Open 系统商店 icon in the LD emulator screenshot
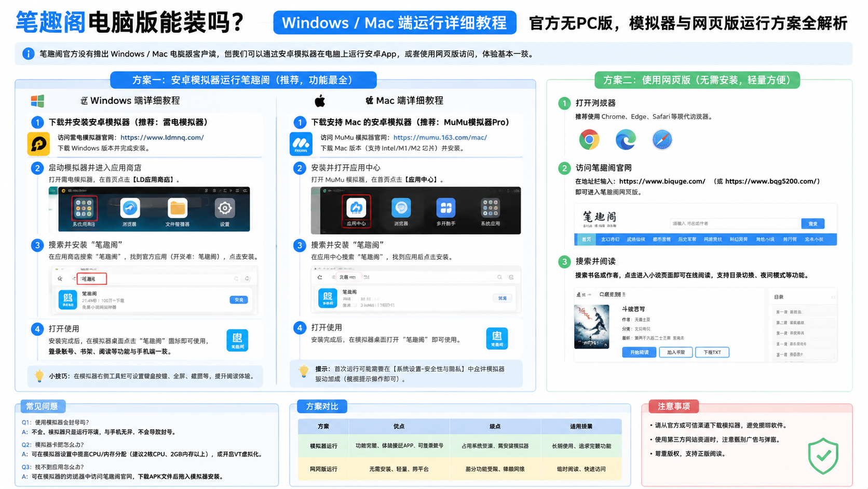This screenshot has width=868, height=489. tap(84, 208)
